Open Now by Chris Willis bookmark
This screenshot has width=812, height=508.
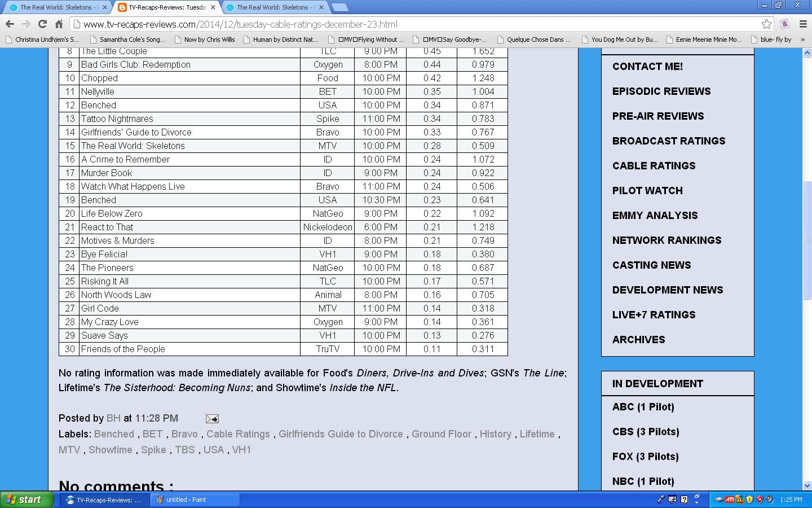(205, 40)
